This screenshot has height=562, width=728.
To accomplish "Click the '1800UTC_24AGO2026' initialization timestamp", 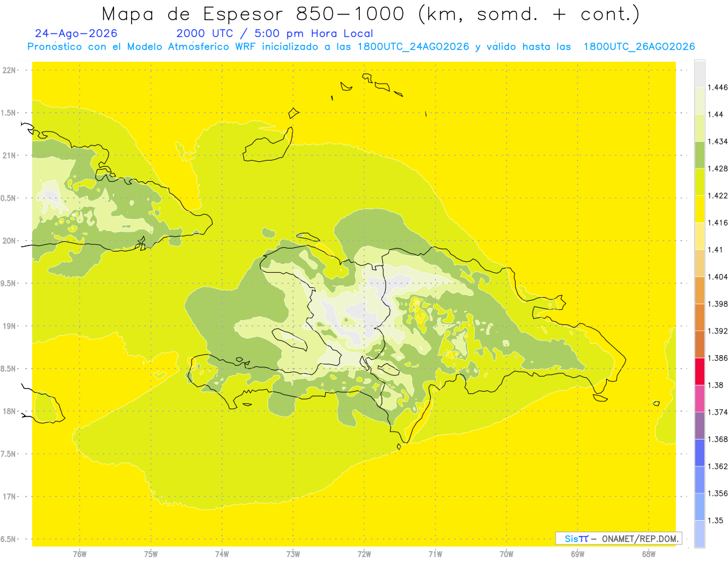I will [413, 47].
